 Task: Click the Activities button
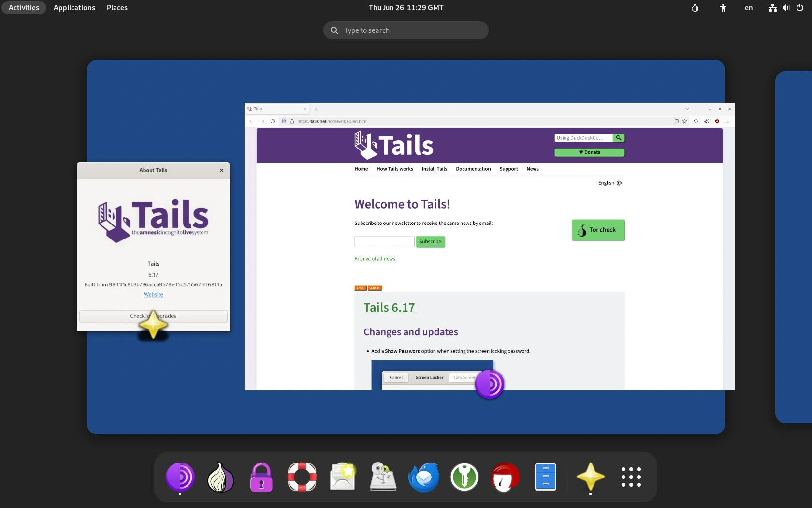coord(24,8)
